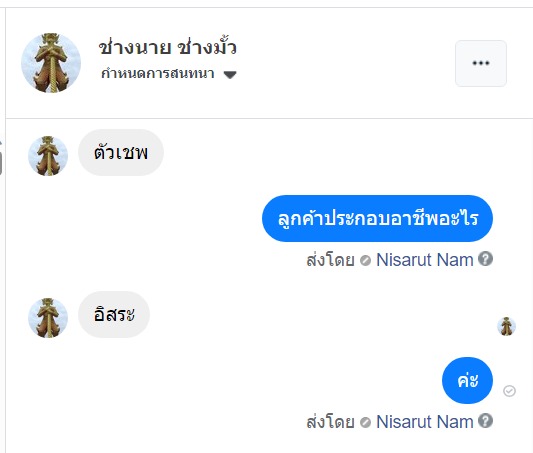Click the first ส่งโดย sent-by label
533x453 pixels.
[x=330, y=260]
